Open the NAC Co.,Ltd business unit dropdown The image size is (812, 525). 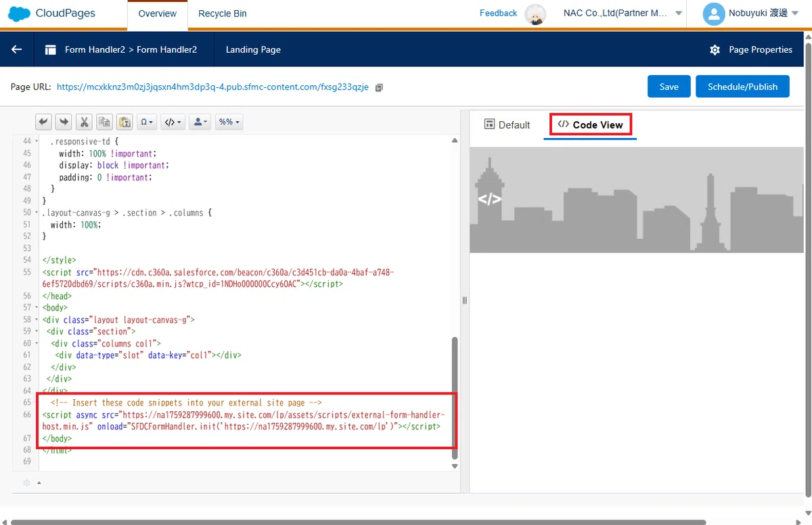tap(623, 14)
